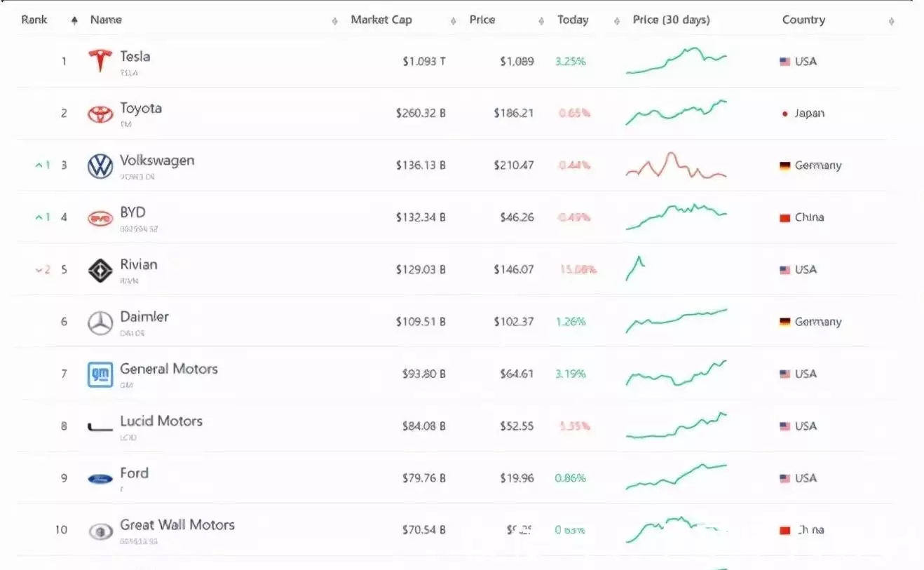The image size is (924, 570).
Task: Click the Tesla logo icon
Action: [100, 61]
